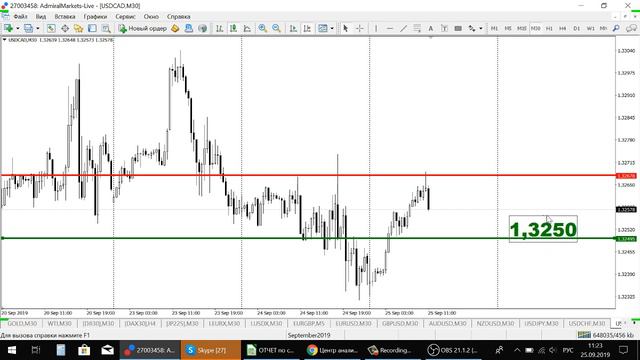
Task: Open OBS 21.1.2 from the taskbar
Action: tap(453, 350)
